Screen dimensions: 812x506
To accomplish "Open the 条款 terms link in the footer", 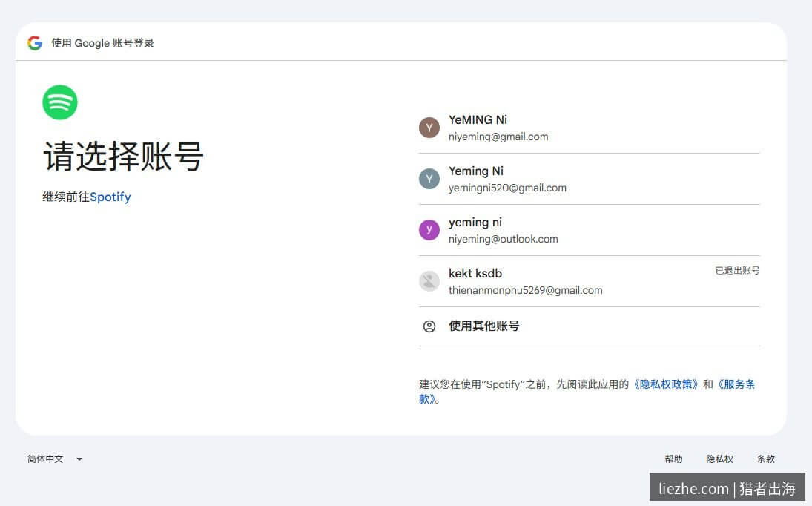I will click(766, 459).
